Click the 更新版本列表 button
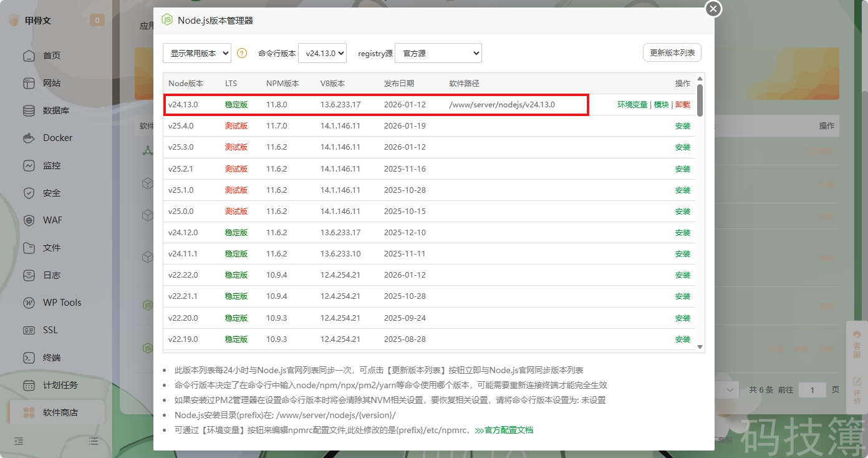868x458 pixels. click(x=672, y=52)
